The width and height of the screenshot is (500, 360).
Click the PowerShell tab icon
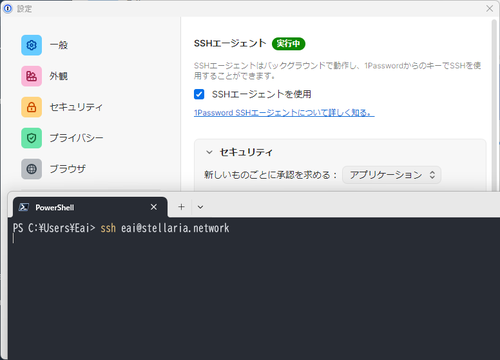click(24, 207)
